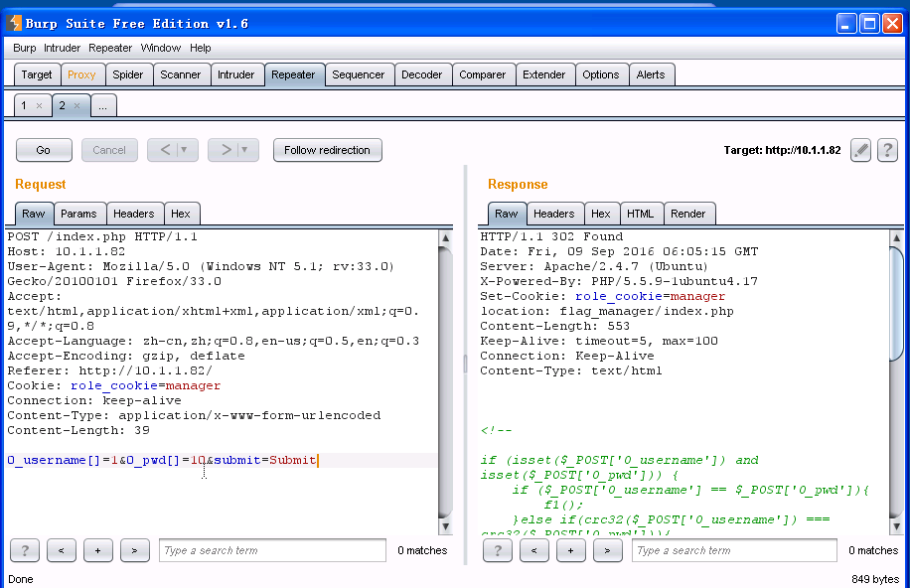
Task: Switch to the Sequencer tool tab
Action: pos(358,74)
